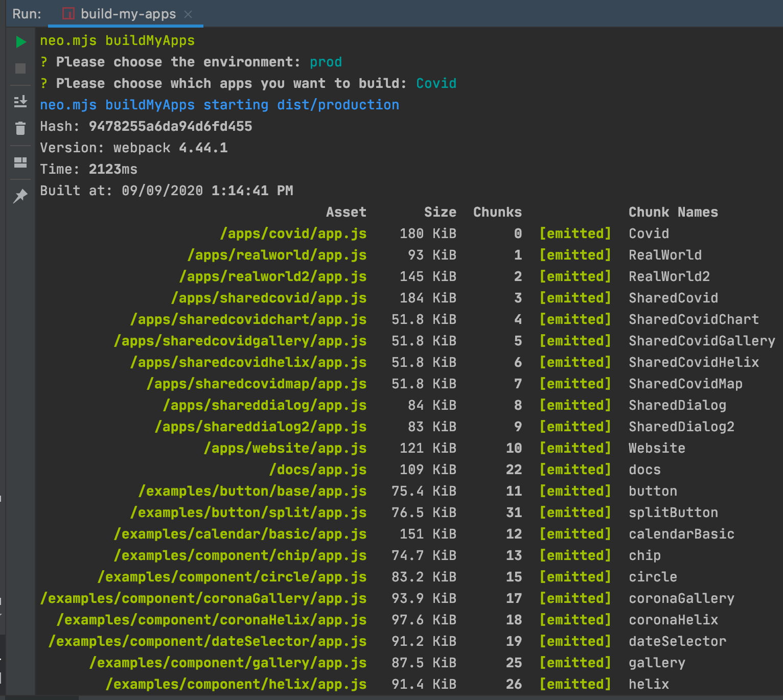Click the webpack 4.44.1 version text
The height and width of the screenshot is (700, 783).
click(171, 148)
